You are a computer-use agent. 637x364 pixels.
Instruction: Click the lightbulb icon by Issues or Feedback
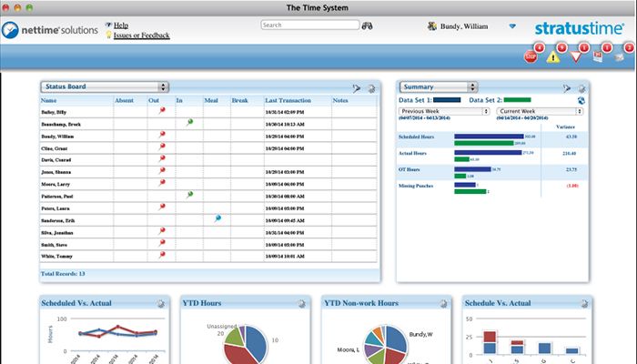pyautogui.click(x=108, y=35)
